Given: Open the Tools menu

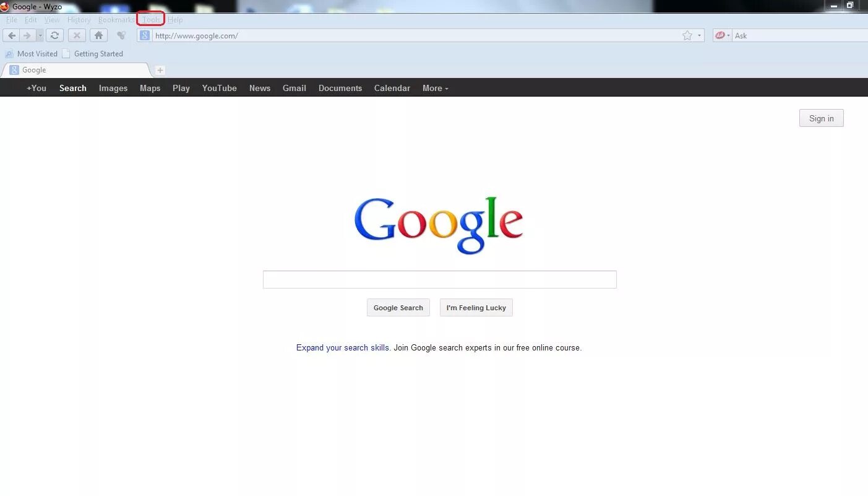Looking at the screenshot, I should [x=151, y=20].
